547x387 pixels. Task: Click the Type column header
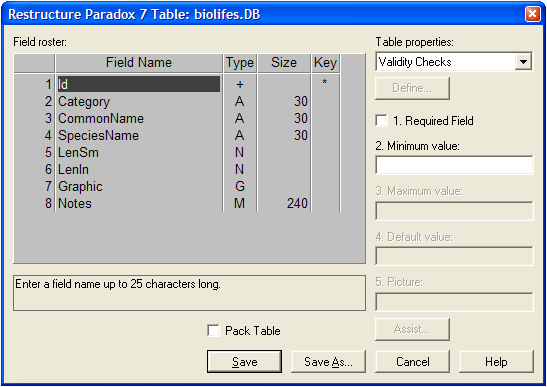[240, 63]
